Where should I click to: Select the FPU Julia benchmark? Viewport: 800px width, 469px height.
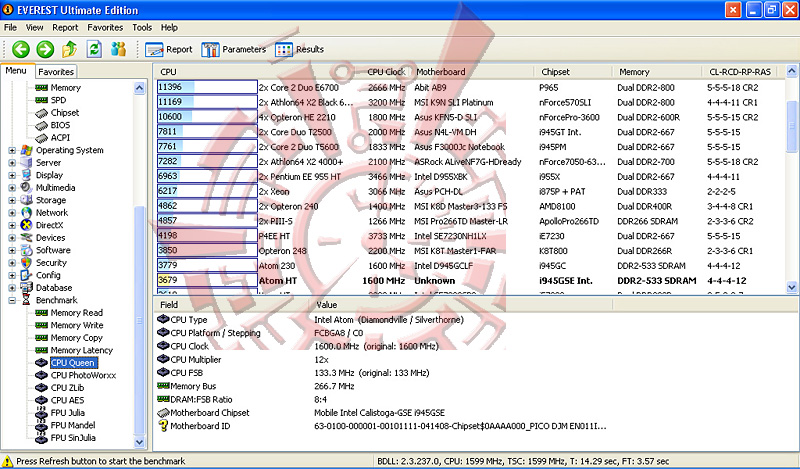tap(67, 413)
